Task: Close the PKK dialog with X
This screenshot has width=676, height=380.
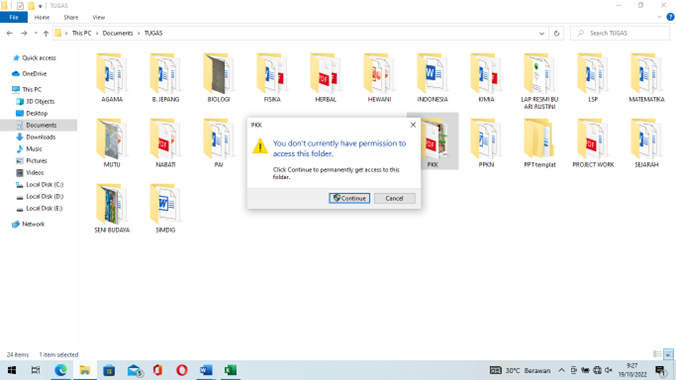Action: tap(413, 125)
